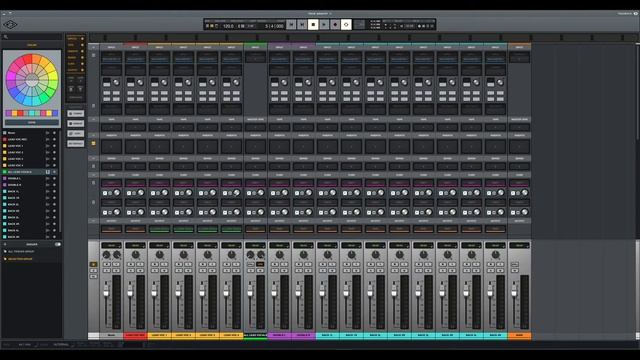Toggle the third row dot in the yellow list
Viewport: 640px width, 360px height.
coord(82,51)
